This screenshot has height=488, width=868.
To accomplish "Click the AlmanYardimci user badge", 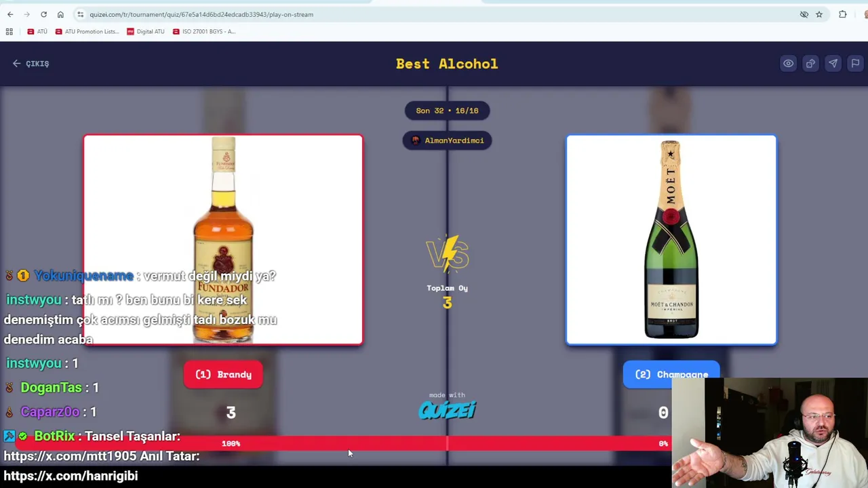I will pyautogui.click(x=447, y=140).
